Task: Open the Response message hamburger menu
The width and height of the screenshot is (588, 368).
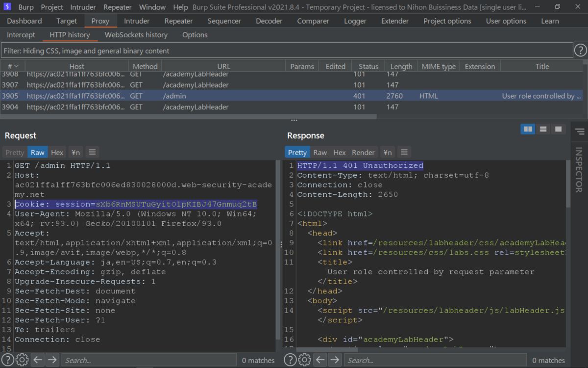Action: click(x=403, y=152)
